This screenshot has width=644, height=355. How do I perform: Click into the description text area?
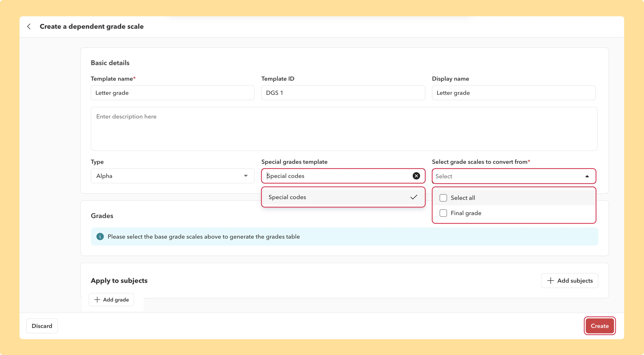pyautogui.click(x=344, y=129)
